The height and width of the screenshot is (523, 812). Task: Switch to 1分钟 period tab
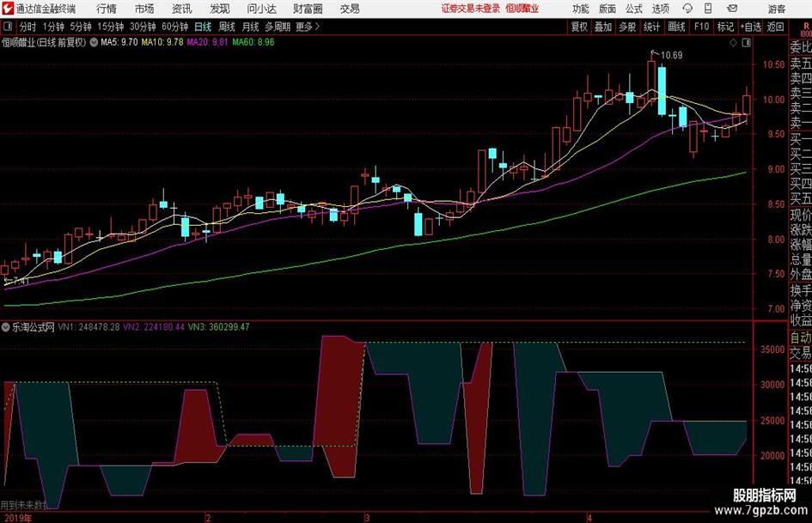click(53, 27)
